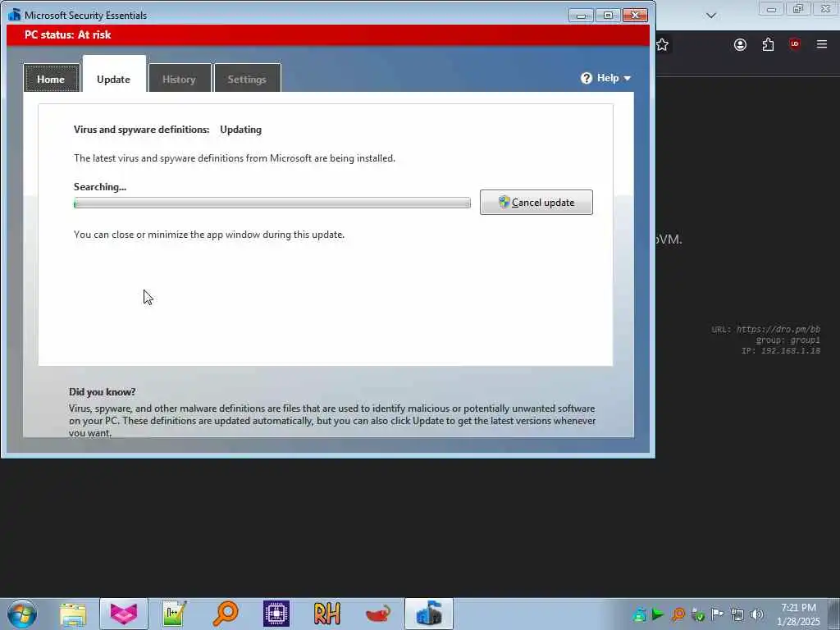Open the Windows Start orb
This screenshot has width=840, height=630.
click(x=22, y=614)
